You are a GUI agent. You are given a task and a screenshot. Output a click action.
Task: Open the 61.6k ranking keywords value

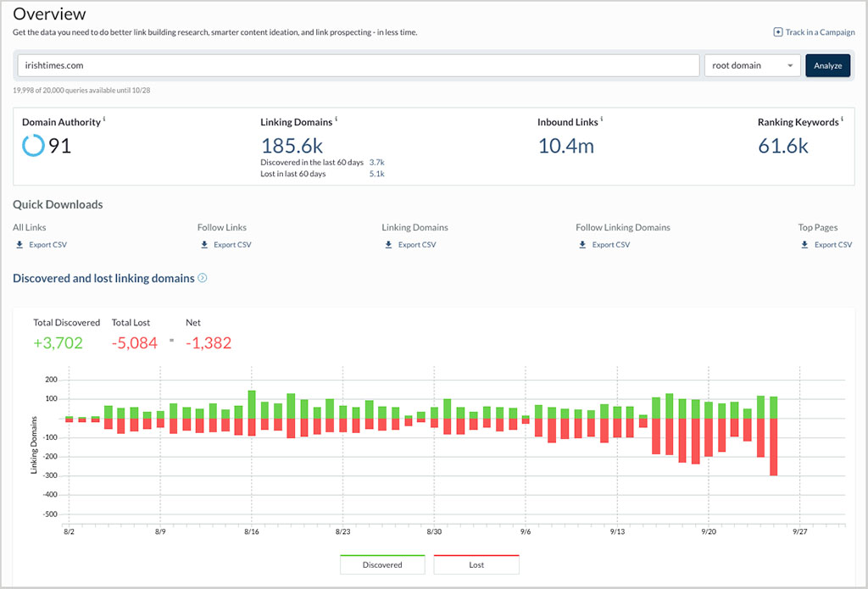click(782, 146)
